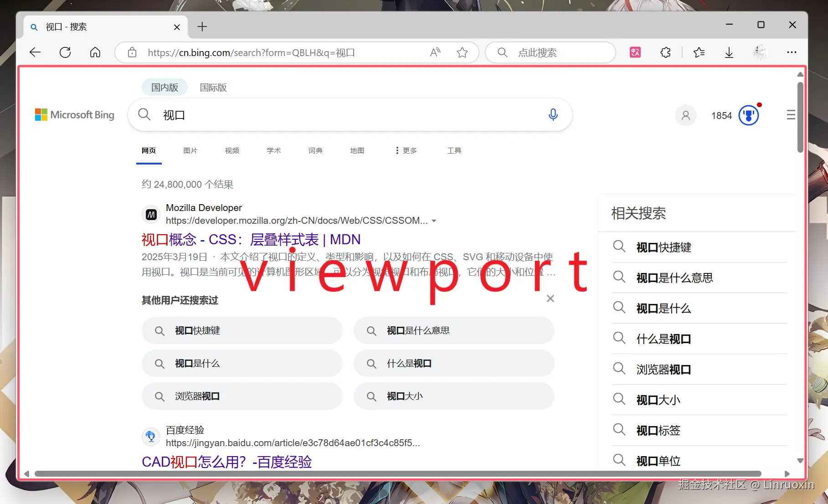Search suggestion chip 视口快捷键
Image resolution: width=828 pixels, height=504 pixels.
click(242, 331)
